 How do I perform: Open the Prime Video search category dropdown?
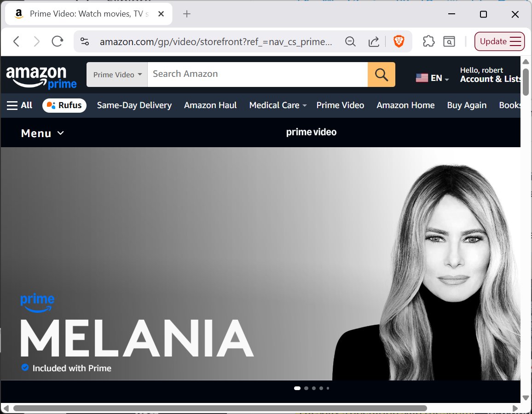[x=117, y=75]
